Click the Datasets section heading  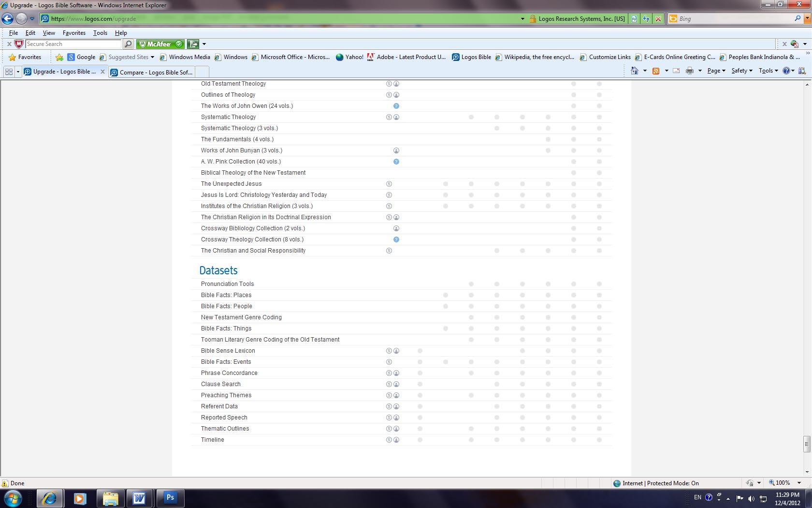tap(218, 270)
